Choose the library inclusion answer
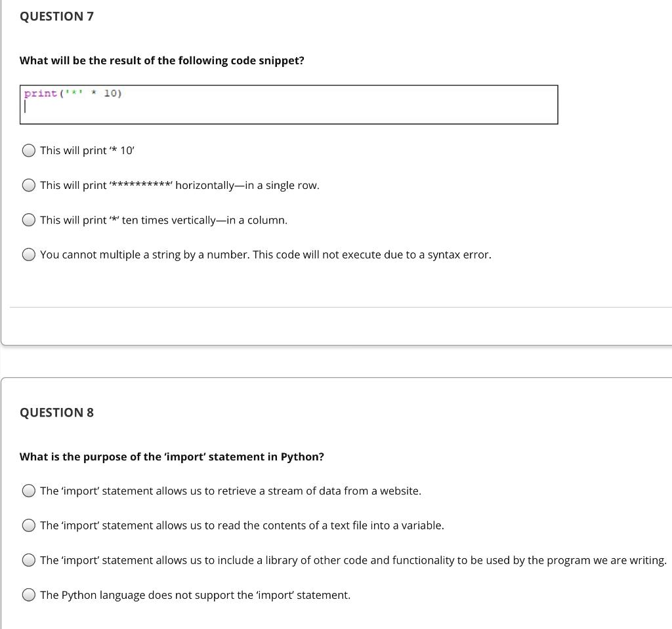Image resolution: width=672 pixels, height=629 pixels. (x=29, y=559)
